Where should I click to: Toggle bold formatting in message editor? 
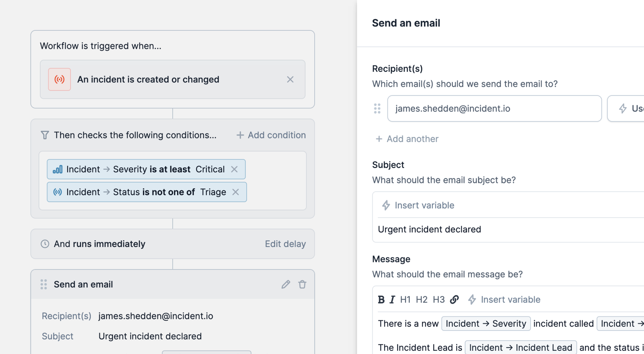(381, 300)
